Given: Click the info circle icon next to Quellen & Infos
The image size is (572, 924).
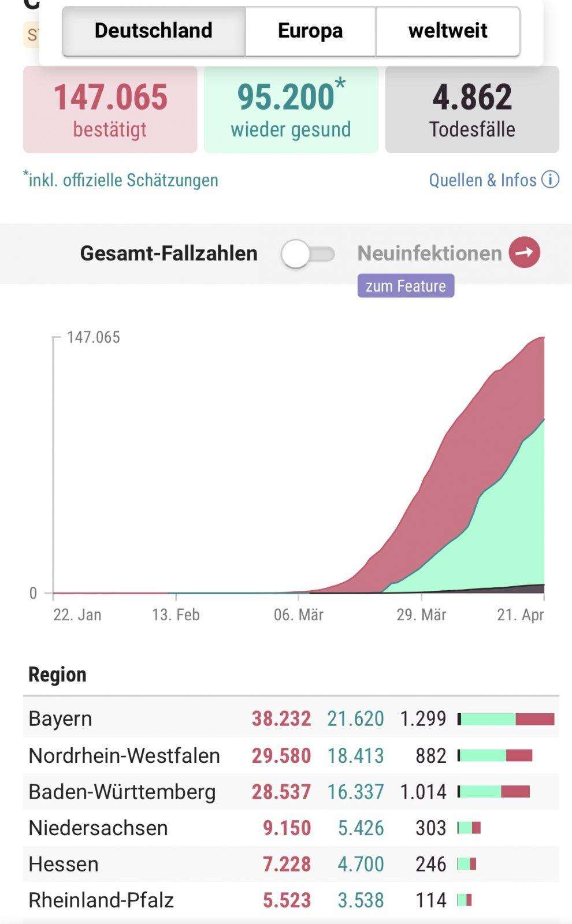Looking at the screenshot, I should (x=550, y=180).
